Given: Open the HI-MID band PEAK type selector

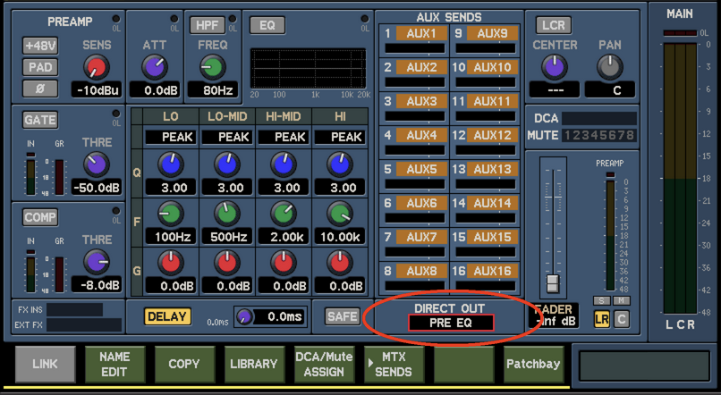Looking at the screenshot, I should tap(283, 137).
